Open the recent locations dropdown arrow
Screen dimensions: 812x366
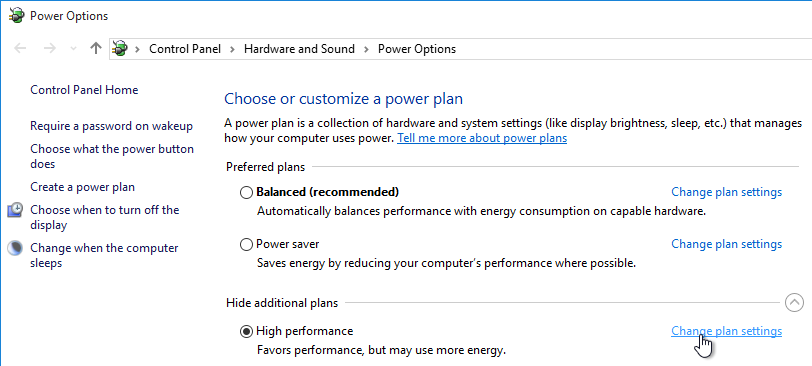coord(74,49)
